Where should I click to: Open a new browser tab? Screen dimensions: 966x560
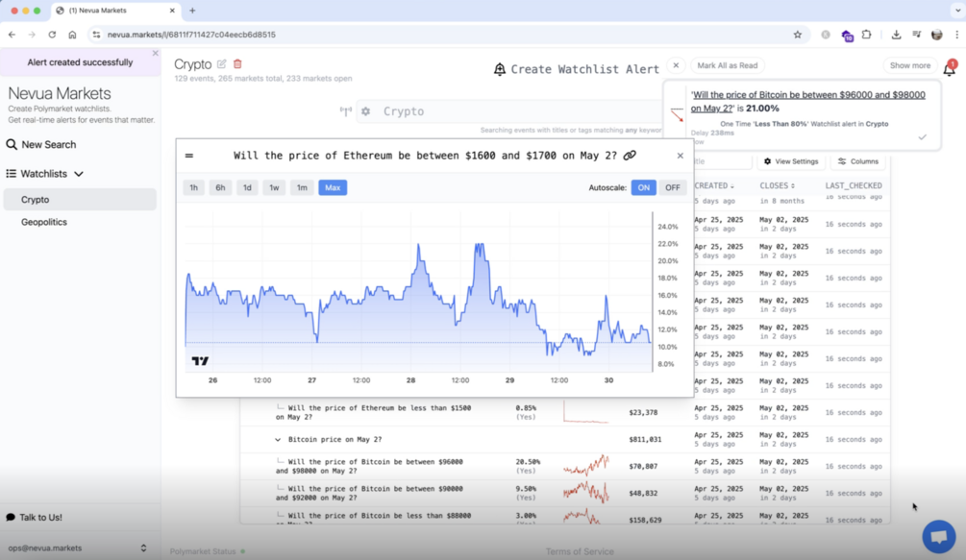192,11
